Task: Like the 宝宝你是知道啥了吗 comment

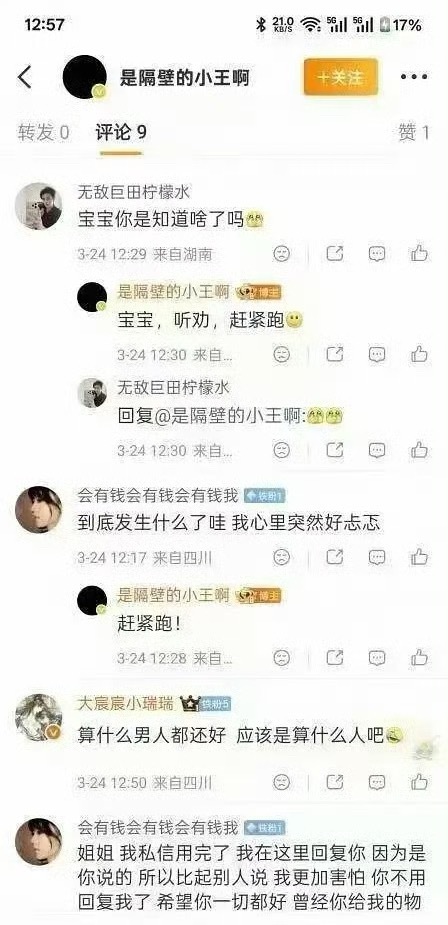Action: [x=419, y=254]
